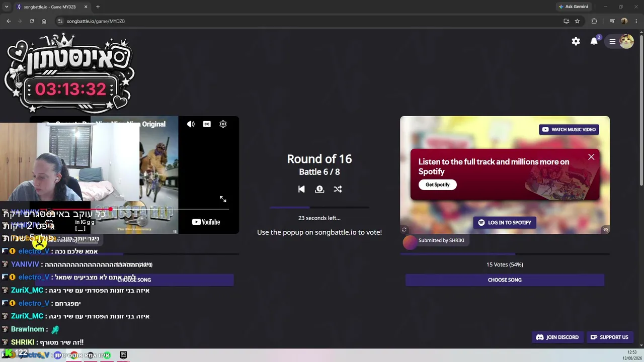Open Chrome media controls icon
The image size is (644, 362).
pos(612,21)
